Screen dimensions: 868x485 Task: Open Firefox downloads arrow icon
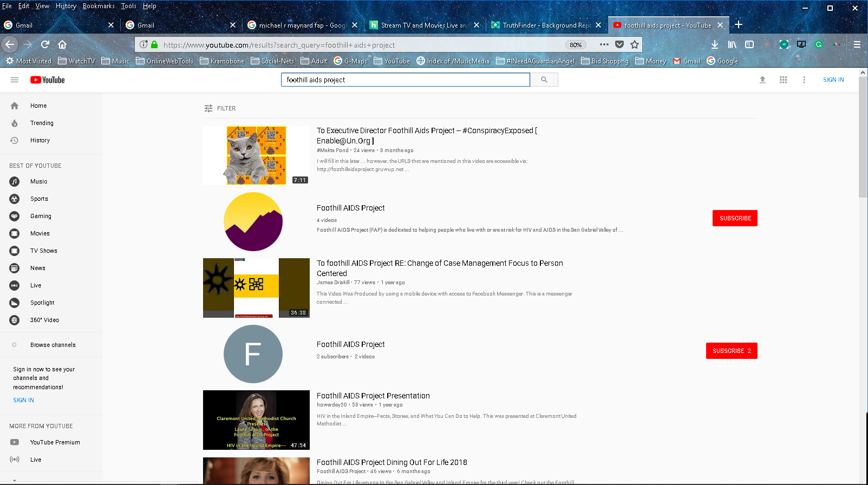[715, 44]
